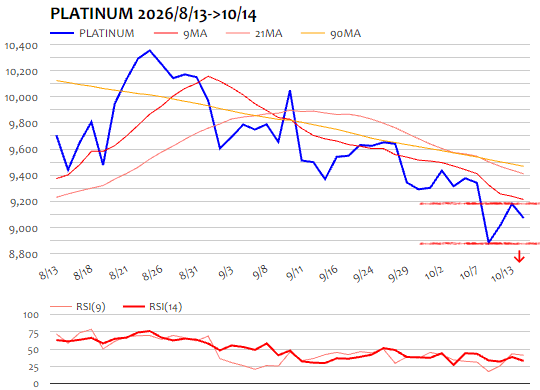Click the 9/24 date label
Image resolution: width=540 pixels, height=390 pixels.
click(x=364, y=274)
